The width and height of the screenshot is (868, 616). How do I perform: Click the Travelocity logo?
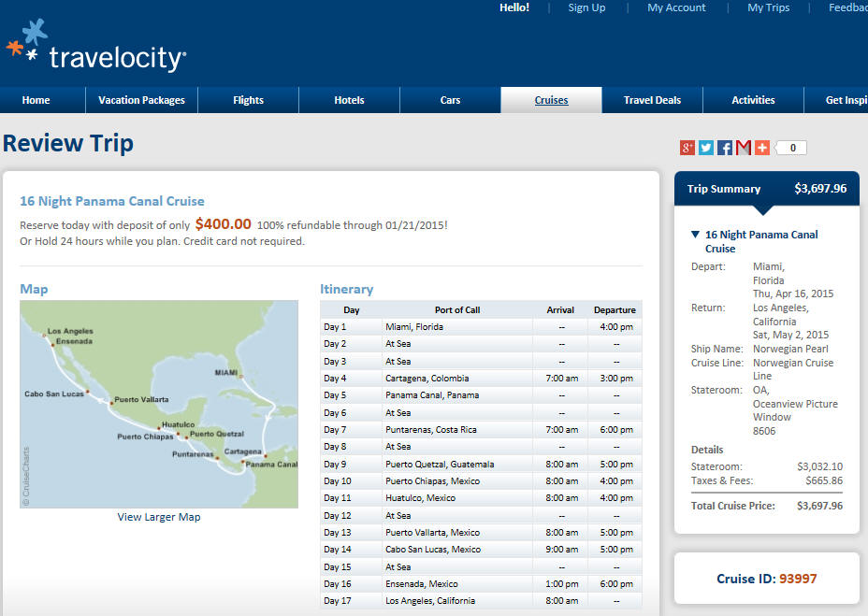coord(95,47)
